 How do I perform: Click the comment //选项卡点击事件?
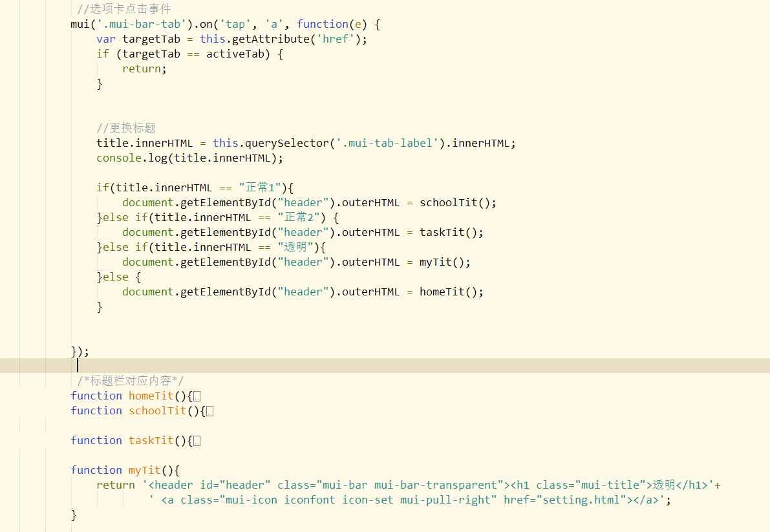coord(124,9)
